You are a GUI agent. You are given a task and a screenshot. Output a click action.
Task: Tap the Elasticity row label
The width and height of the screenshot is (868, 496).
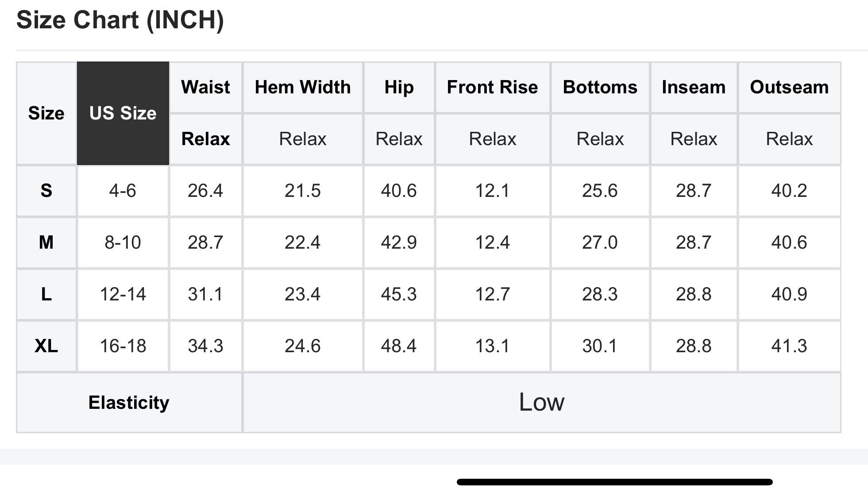[x=129, y=403]
